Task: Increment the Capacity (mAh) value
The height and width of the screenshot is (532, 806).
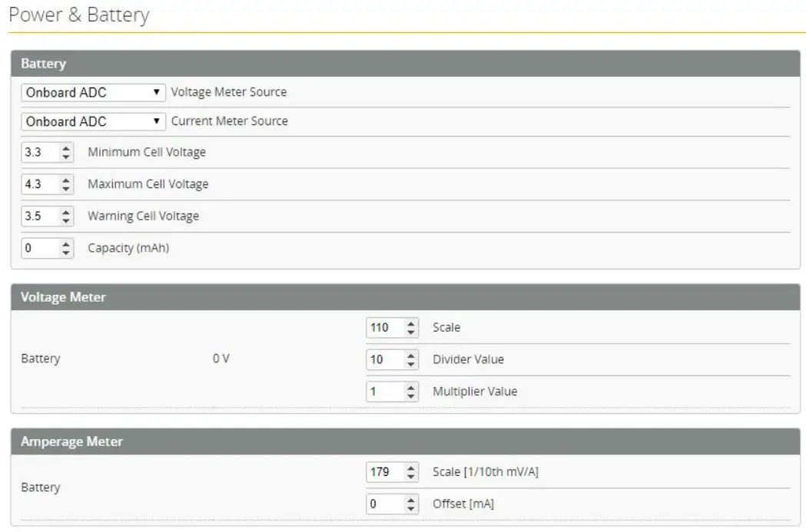Action: point(67,243)
